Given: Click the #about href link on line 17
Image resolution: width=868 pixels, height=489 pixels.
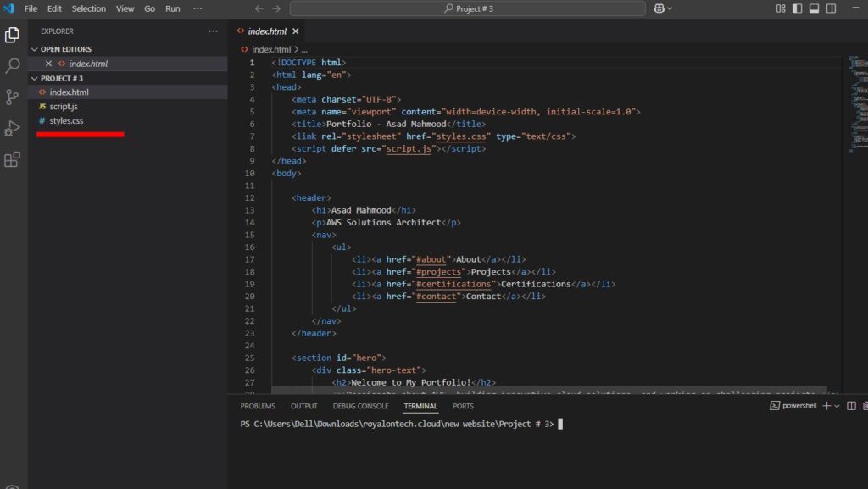Looking at the screenshot, I should coord(431,259).
